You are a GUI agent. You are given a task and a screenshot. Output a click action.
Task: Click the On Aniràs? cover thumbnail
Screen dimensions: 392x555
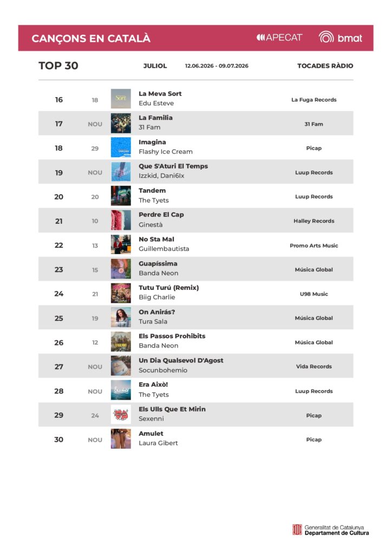point(121,317)
